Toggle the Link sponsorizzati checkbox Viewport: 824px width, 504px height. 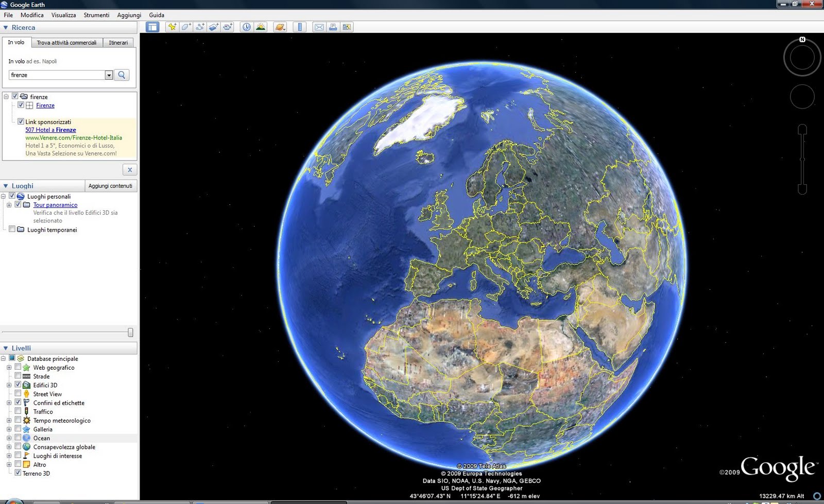click(21, 121)
